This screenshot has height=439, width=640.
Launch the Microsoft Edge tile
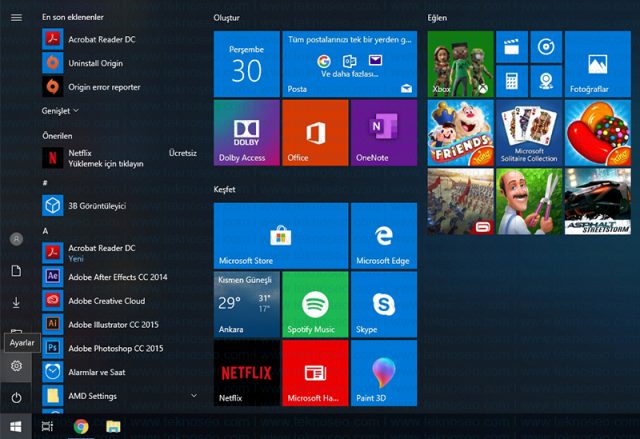click(x=384, y=236)
